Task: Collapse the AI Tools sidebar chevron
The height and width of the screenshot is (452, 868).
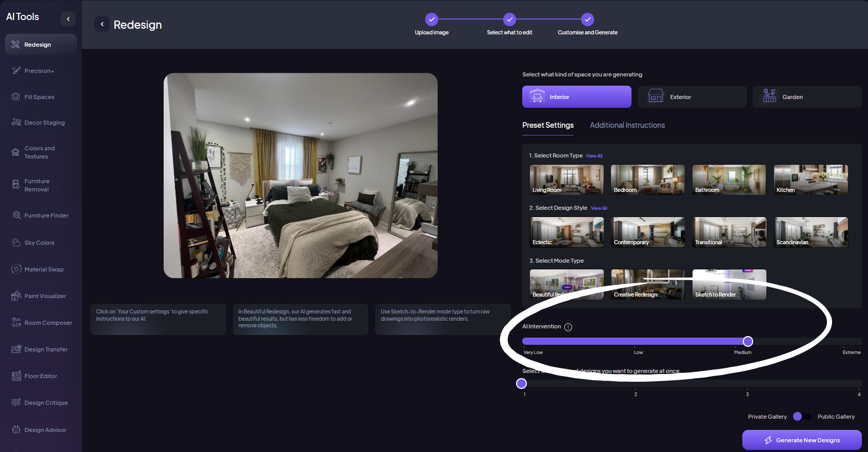Action: (x=68, y=19)
